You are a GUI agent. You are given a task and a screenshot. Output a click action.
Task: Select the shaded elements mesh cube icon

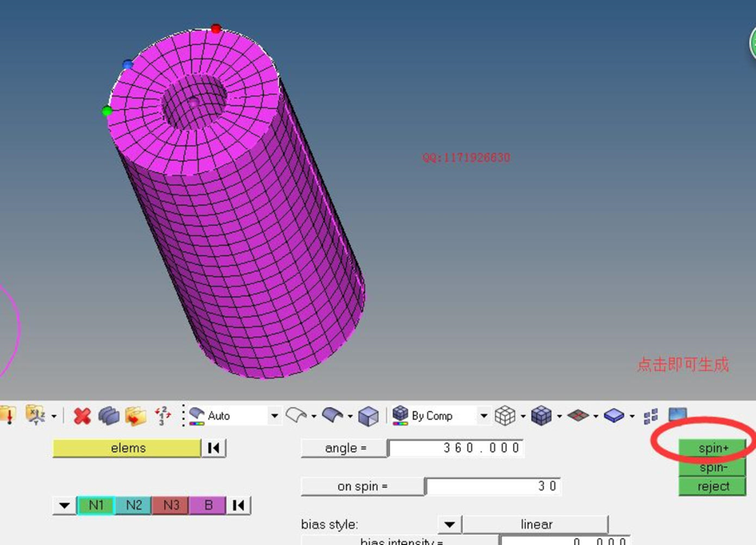pyautogui.click(x=541, y=415)
